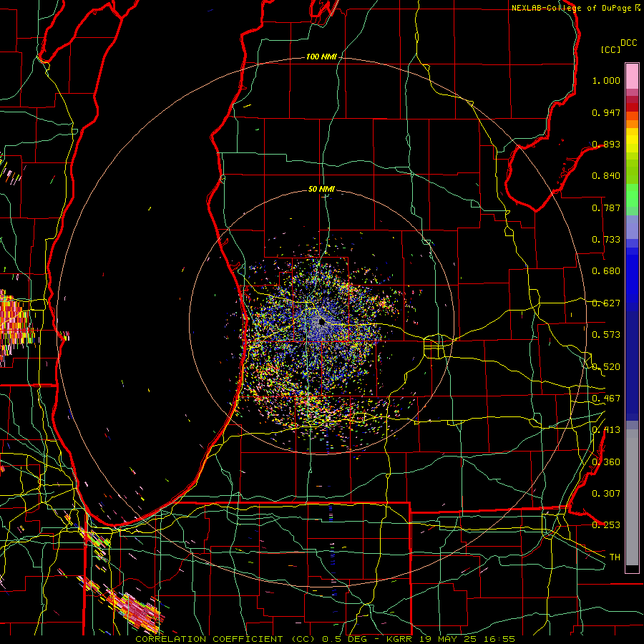Screen dimensions: 644x644
Task: Select the 0.307 scale label
Action: tap(606, 494)
